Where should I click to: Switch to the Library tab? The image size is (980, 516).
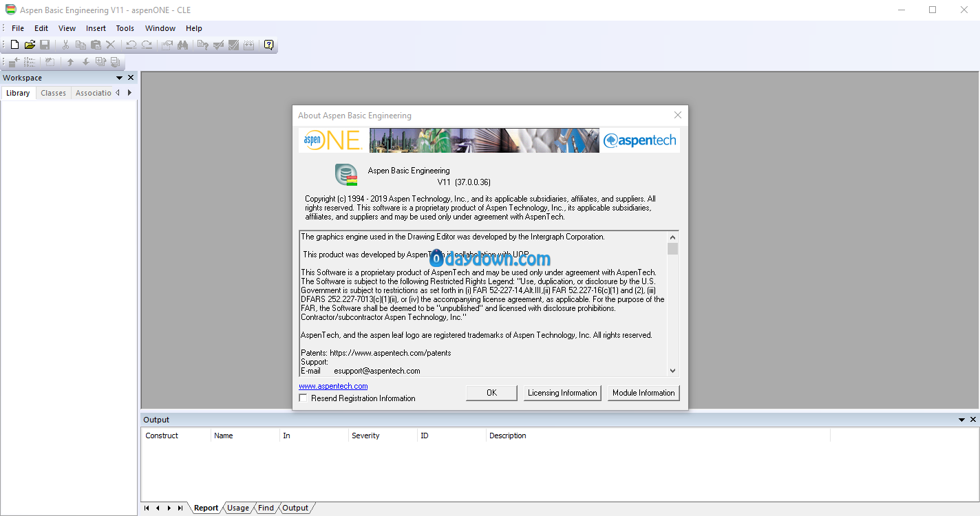click(x=18, y=93)
